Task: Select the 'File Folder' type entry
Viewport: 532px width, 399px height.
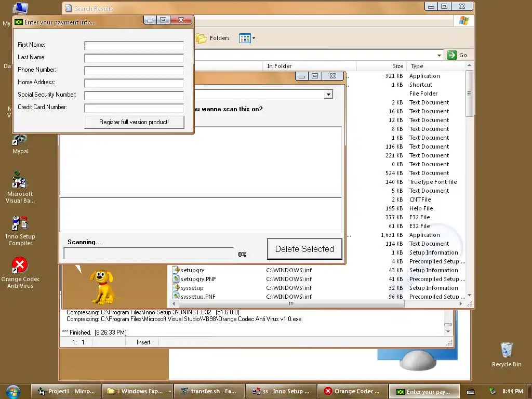Action: point(423,94)
